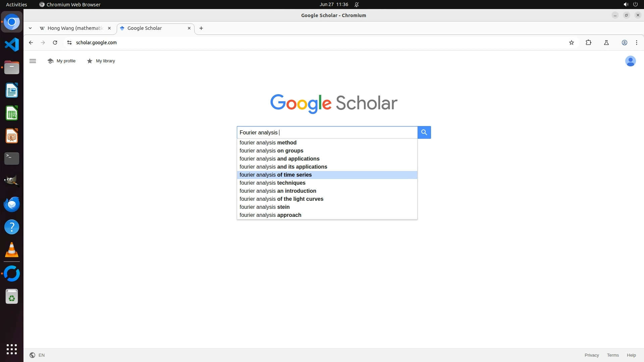Reload the Google Scholar page

55,43
